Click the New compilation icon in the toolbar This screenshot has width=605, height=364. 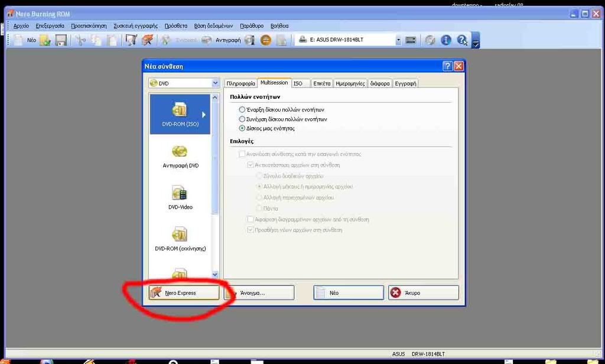tap(18, 40)
